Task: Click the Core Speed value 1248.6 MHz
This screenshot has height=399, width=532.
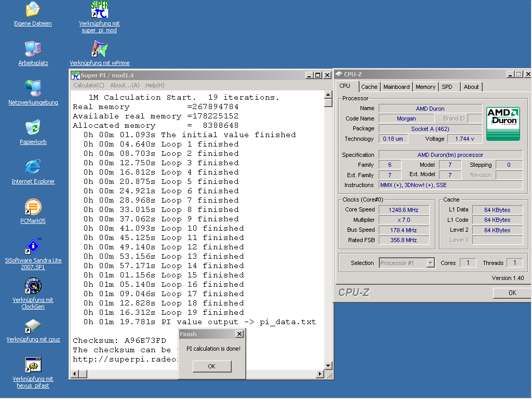Action: pos(404,210)
